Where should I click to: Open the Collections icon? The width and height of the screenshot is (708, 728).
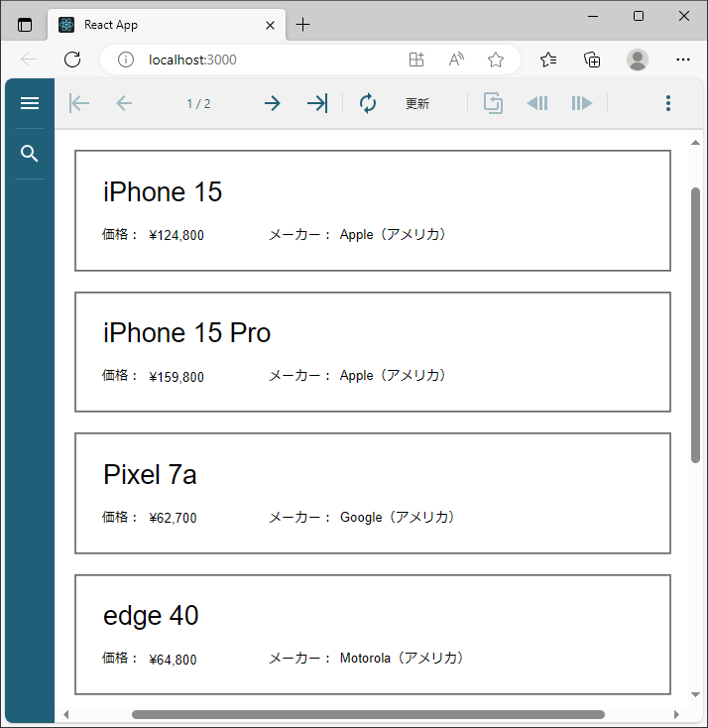click(592, 60)
